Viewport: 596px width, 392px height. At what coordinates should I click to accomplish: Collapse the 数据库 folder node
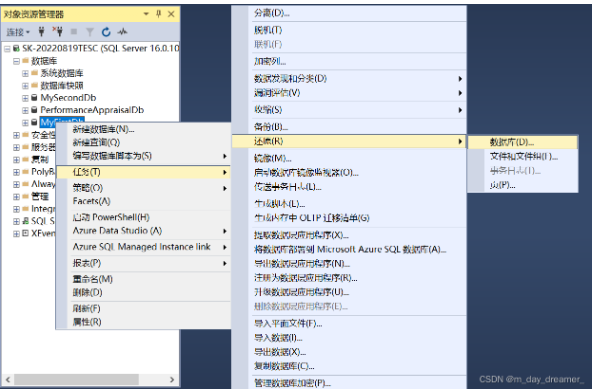pyautogui.click(x=16, y=61)
